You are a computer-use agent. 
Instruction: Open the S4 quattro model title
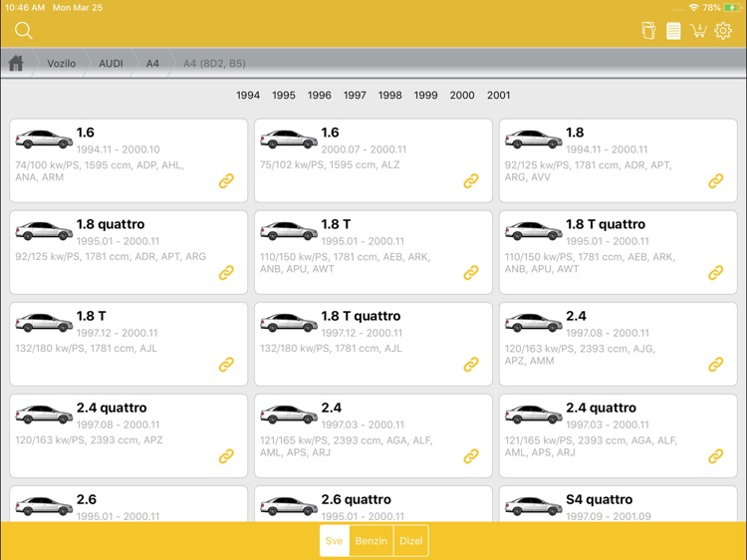click(x=600, y=499)
